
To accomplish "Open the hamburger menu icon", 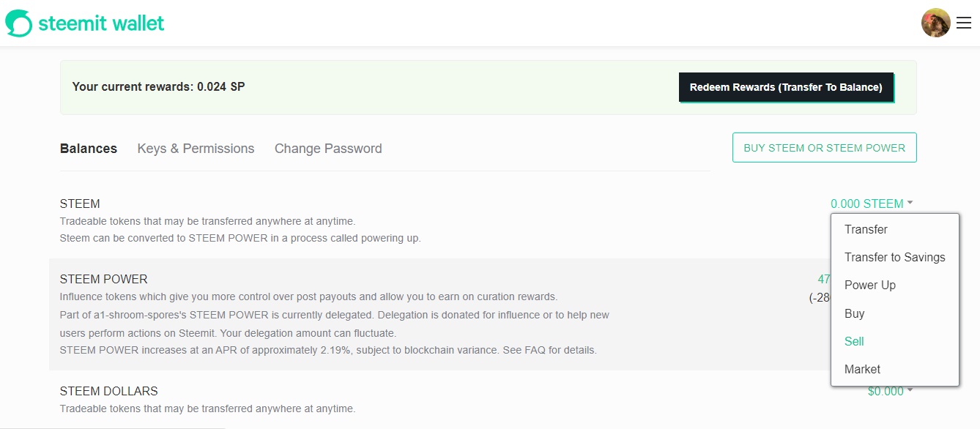I will coord(964,23).
